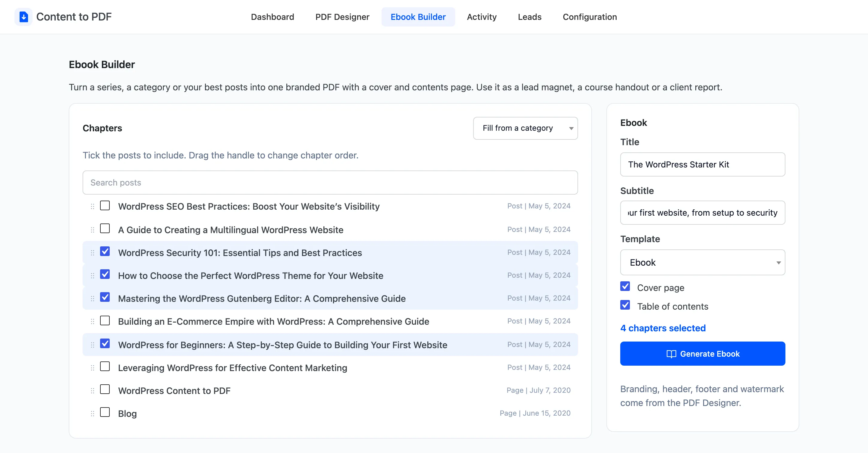Click drag handle for WordPress Content to PDF row
Screen dimensions: 868x453
(x=92, y=391)
